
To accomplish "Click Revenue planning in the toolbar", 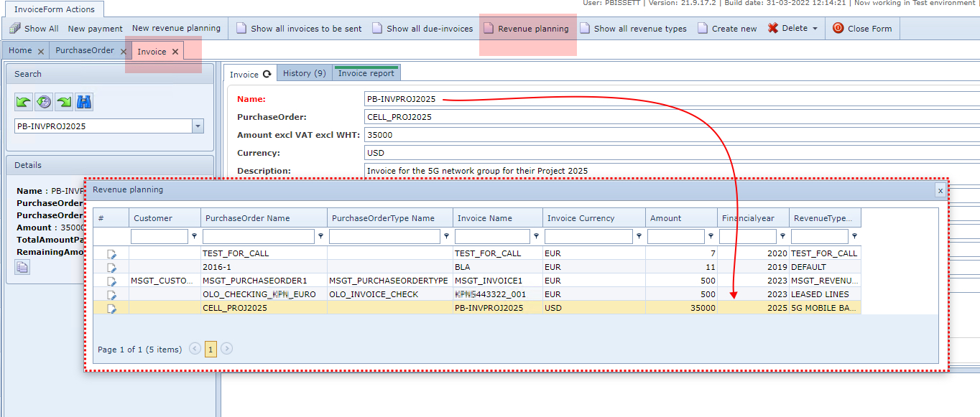I will [527, 29].
